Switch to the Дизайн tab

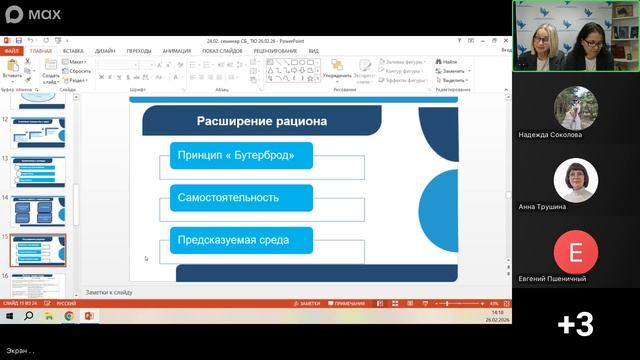click(105, 51)
